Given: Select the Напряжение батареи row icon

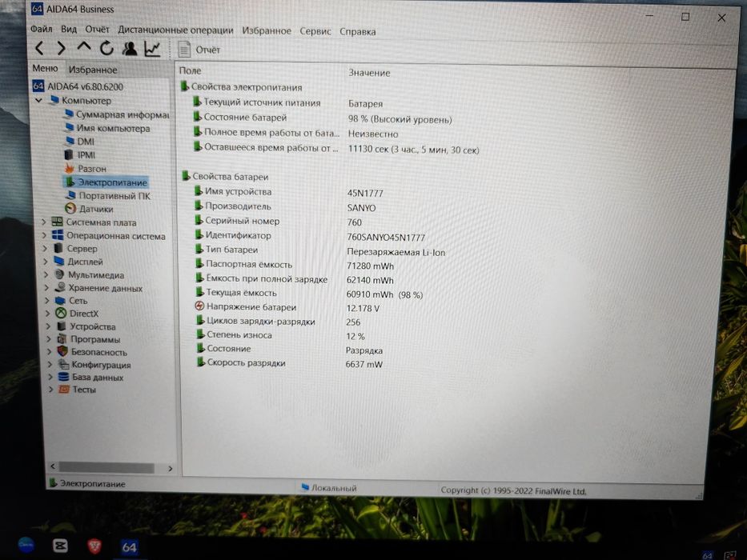Looking at the screenshot, I should [199, 306].
